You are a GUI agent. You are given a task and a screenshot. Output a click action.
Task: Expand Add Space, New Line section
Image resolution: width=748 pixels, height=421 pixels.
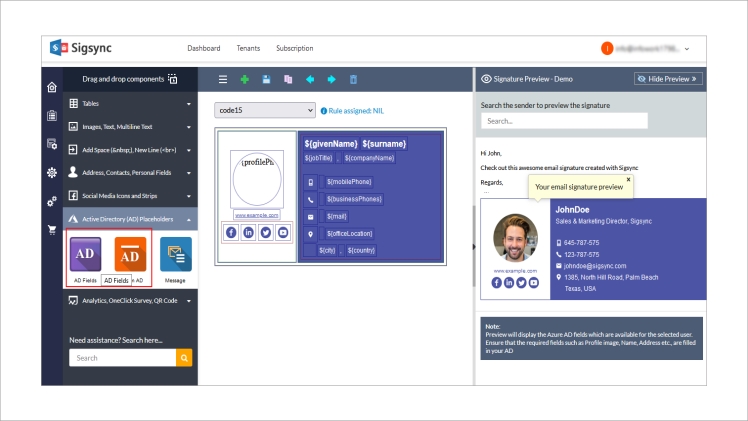click(x=130, y=150)
